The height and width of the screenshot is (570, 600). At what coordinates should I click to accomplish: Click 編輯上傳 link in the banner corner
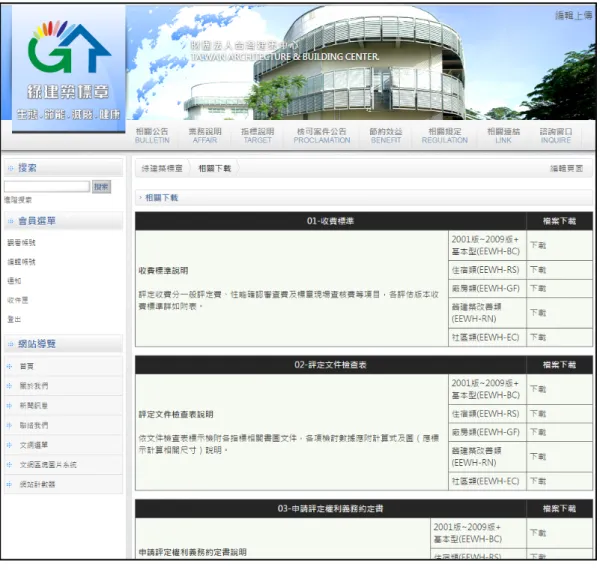[574, 15]
